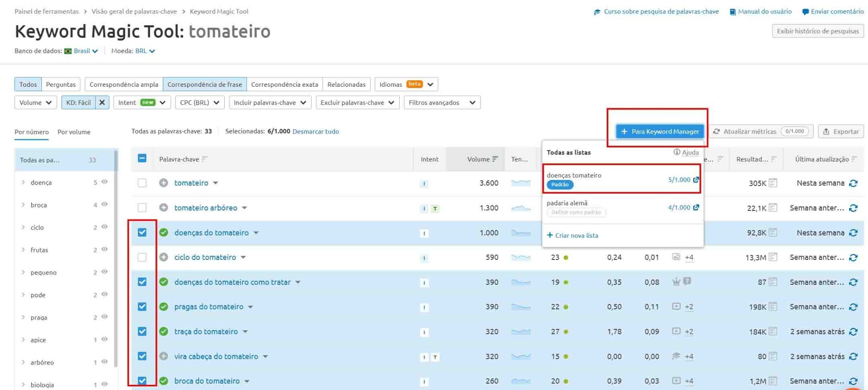Image resolution: width=868 pixels, height=390 pixels.
Task: Remove the KD: Fácil filter
Action: point(102,103)
